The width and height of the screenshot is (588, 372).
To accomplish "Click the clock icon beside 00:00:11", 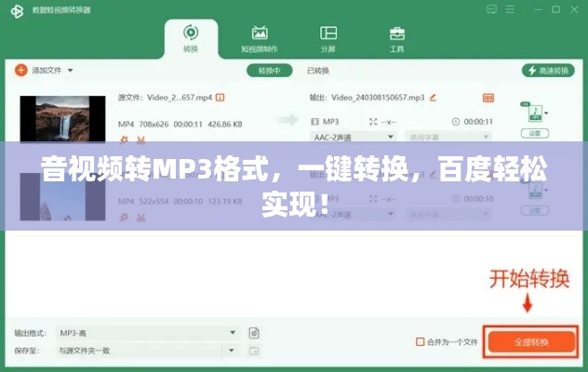I will tap(456, 122).
